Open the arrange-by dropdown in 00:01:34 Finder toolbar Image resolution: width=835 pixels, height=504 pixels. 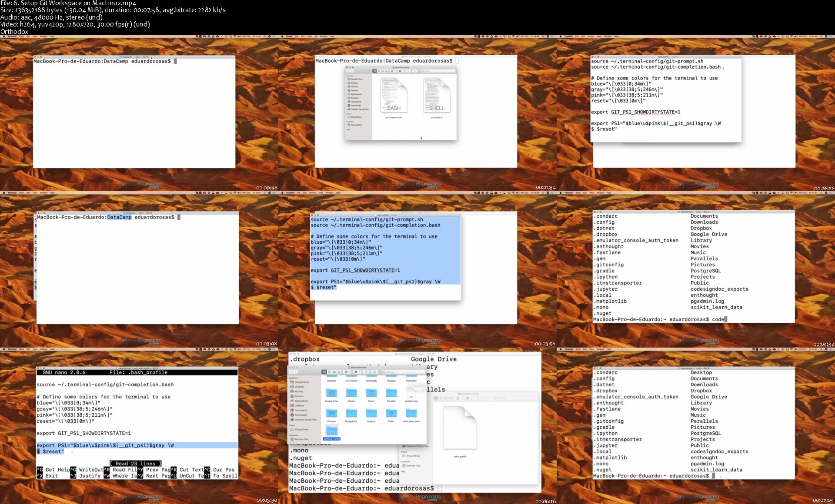pyautogui.click(x=393, y=71)
